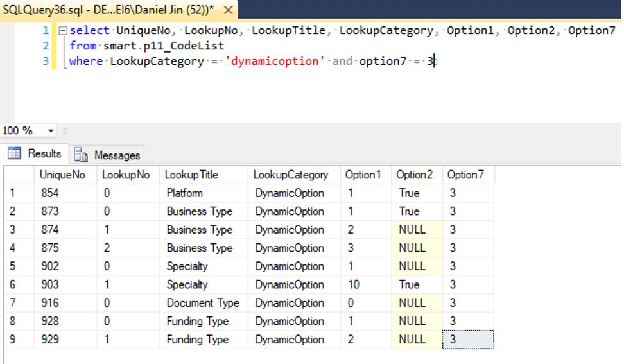Click the cell with UniqueNo 903
Screen dimensions: 624x364
(65, 284)
